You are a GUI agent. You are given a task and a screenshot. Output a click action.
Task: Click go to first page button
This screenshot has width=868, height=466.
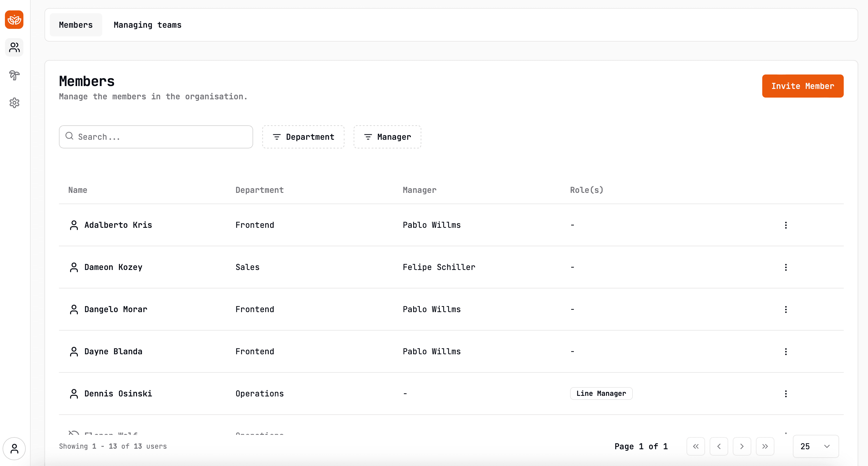pos(696,446)
